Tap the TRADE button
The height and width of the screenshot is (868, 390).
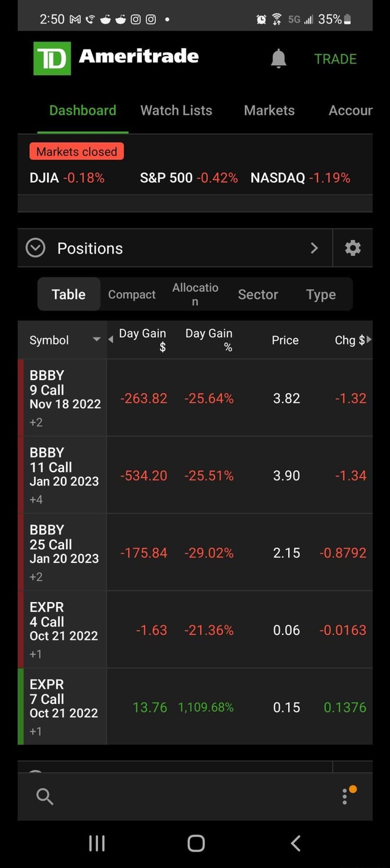(x=335, y=59)
